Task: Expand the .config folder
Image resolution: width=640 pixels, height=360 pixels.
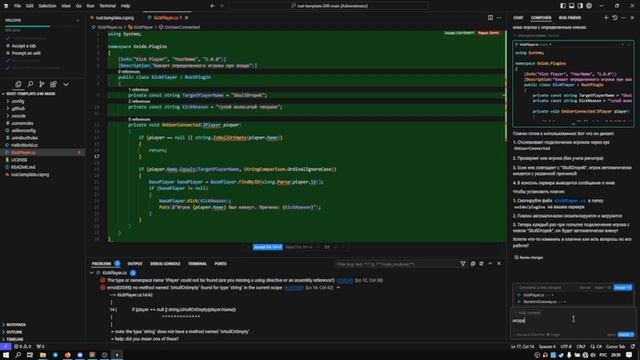Action: (x=18, y=101)
